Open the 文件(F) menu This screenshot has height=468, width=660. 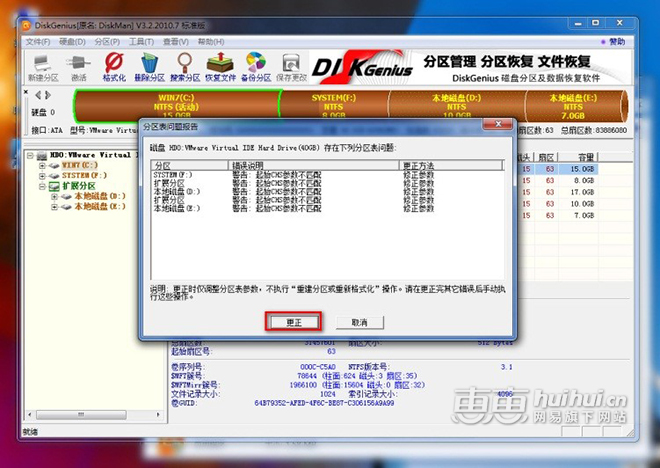click(x=38, y=42)
